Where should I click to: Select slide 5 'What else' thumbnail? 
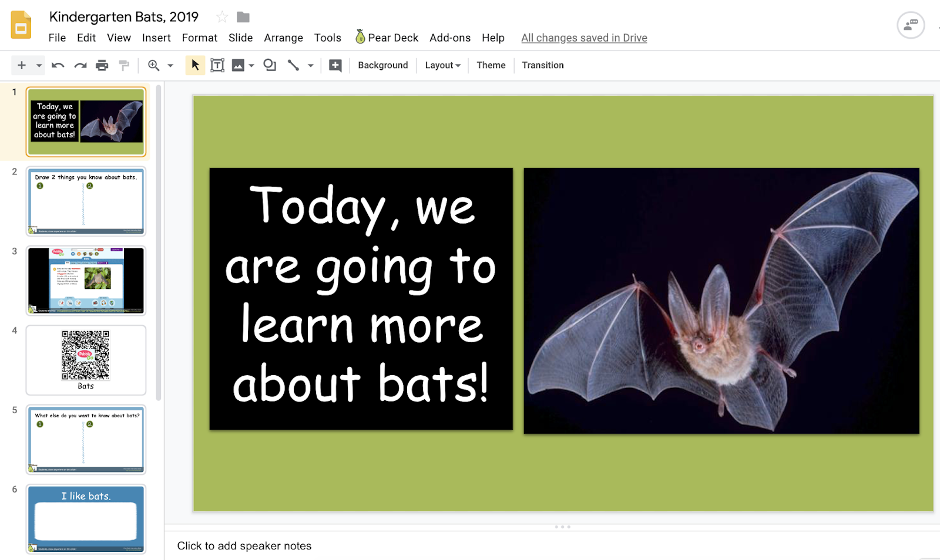86,440
